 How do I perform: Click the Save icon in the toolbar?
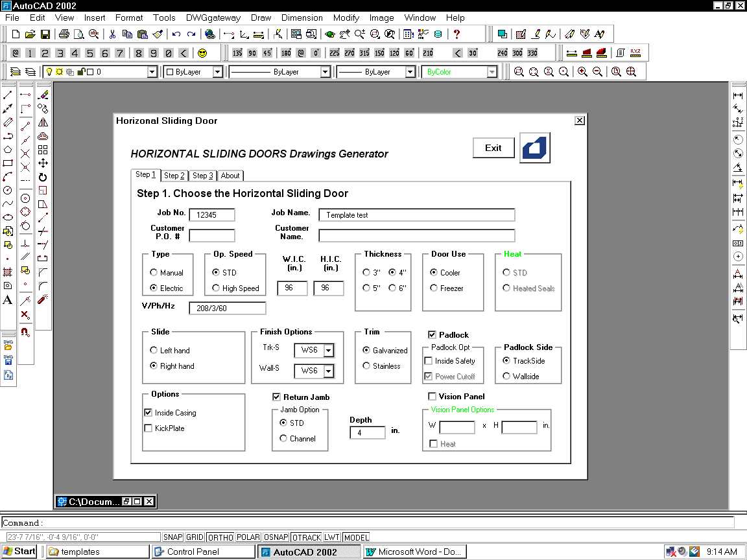[x=45, y=34]
